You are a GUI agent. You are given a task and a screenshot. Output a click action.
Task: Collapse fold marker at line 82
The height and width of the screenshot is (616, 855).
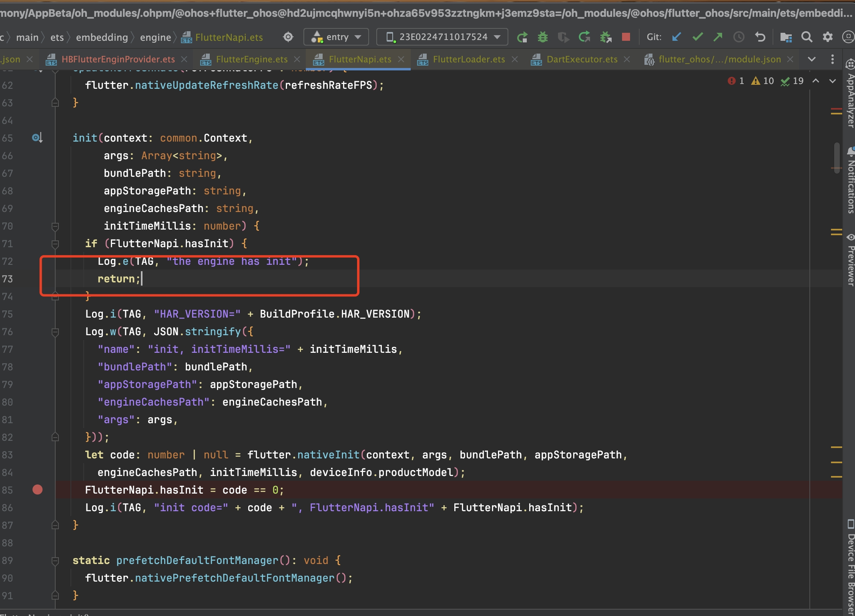coord(55,437)
